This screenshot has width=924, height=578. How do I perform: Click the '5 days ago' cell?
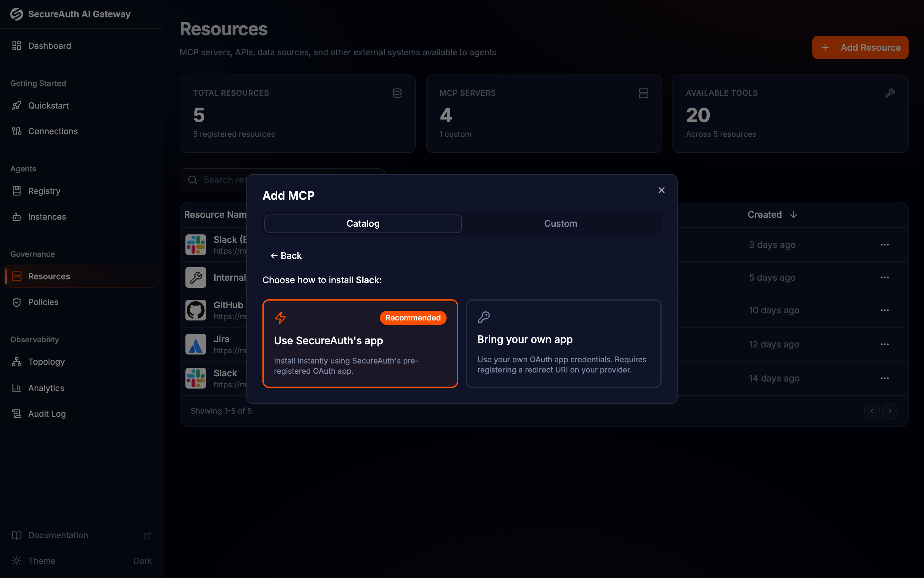772,277
